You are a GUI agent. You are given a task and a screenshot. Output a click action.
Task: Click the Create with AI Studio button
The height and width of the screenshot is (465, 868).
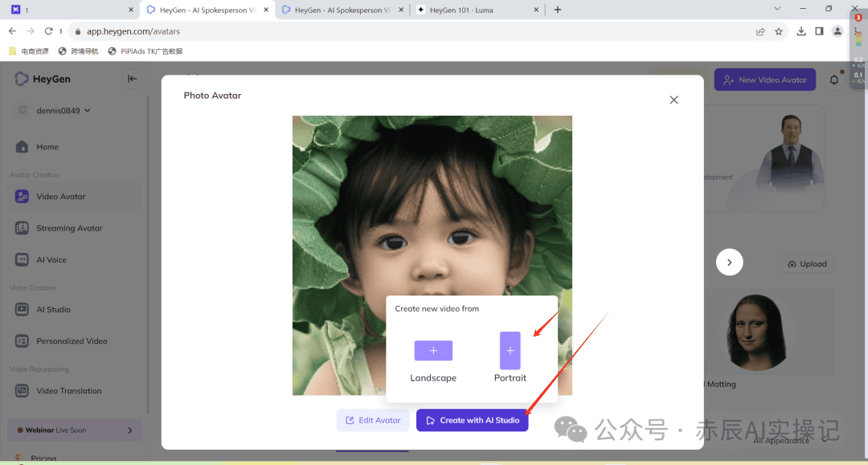(473, 420)
